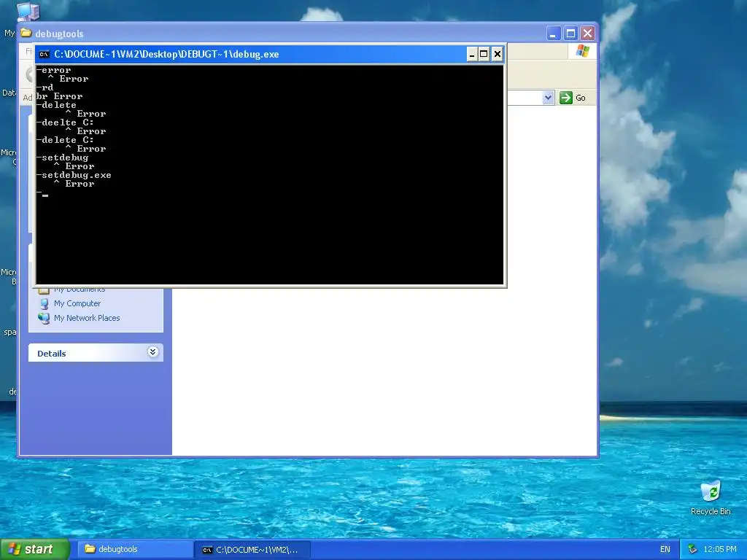747x560 pixels.
Task: Collapse the Details panel chevron
Action: coord(152,352)
